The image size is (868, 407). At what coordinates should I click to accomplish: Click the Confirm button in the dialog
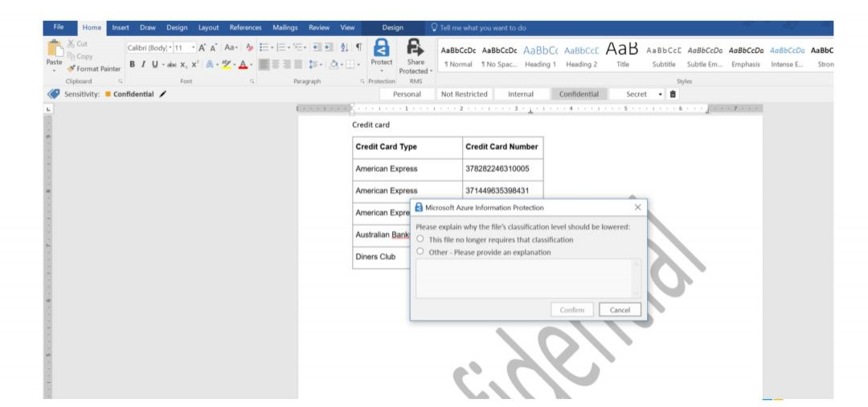point(572,310)
